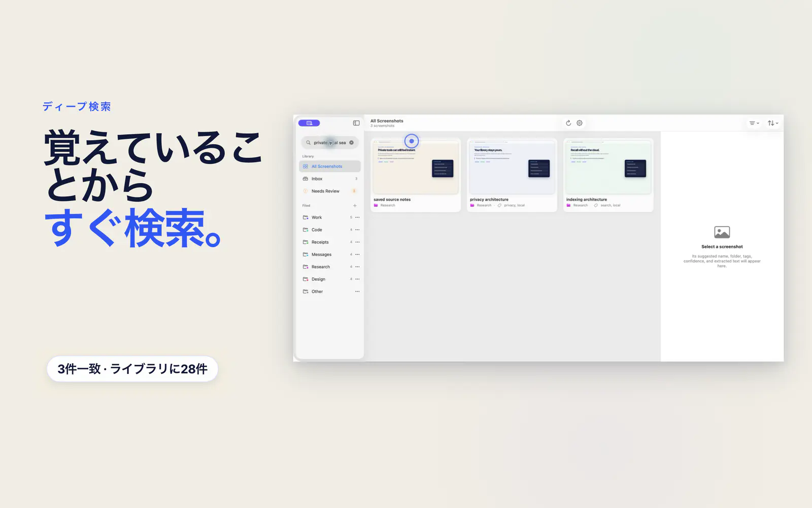Click the Messages folder icon

tap(306, 255)
